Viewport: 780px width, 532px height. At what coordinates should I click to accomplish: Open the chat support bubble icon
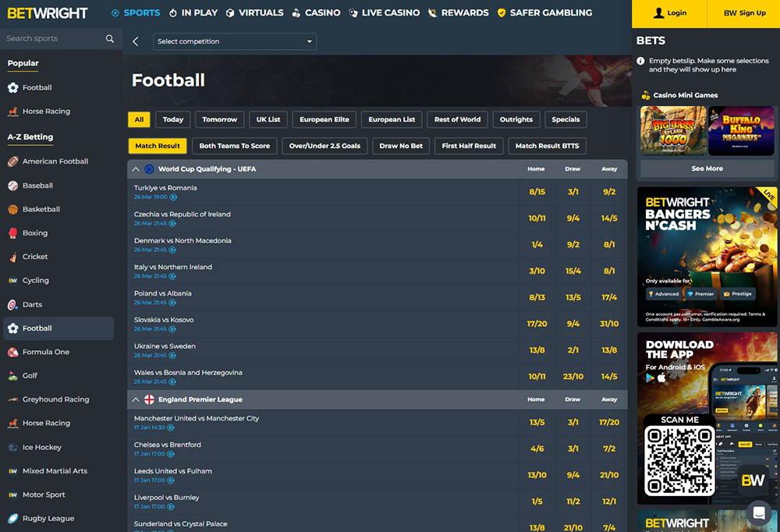[757, 512]
